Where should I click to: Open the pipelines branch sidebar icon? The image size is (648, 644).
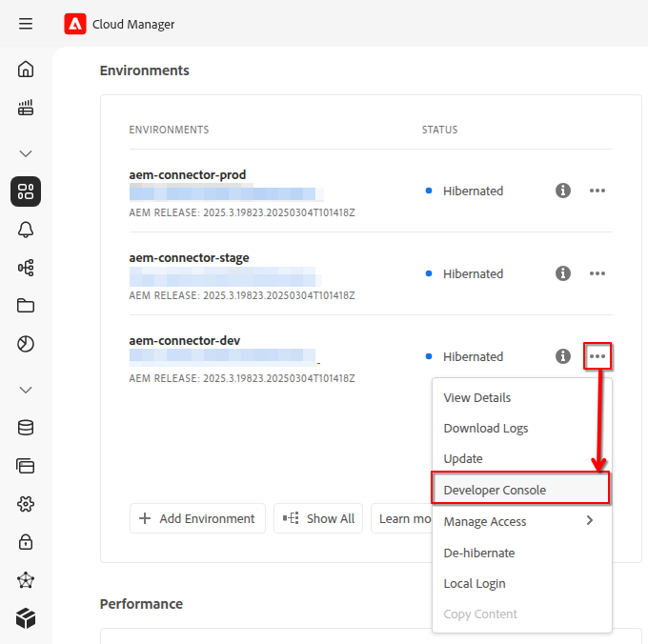(26, 268)
